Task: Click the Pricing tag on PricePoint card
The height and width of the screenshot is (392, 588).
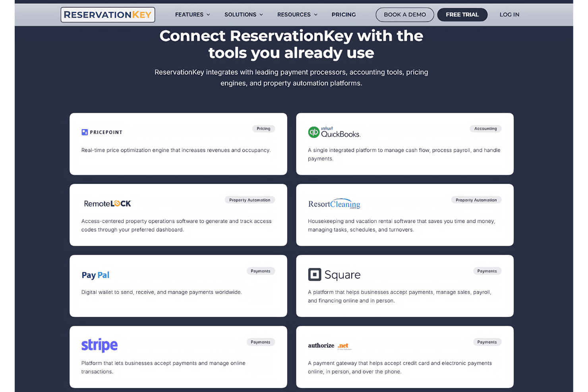Action: 263,129
